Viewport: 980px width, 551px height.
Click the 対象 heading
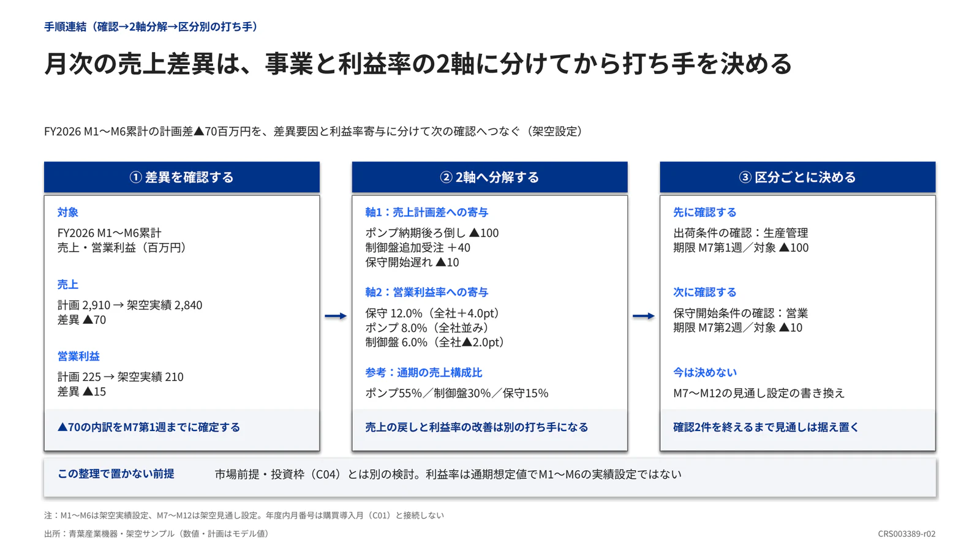point(68,212)
